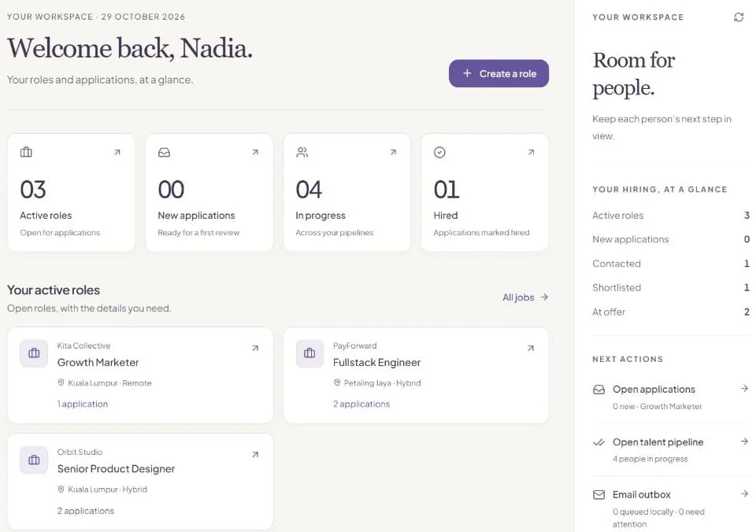Click 'Applications marked hired' caption
This screenshot has height=532, width=756.
tap(481, 233)
